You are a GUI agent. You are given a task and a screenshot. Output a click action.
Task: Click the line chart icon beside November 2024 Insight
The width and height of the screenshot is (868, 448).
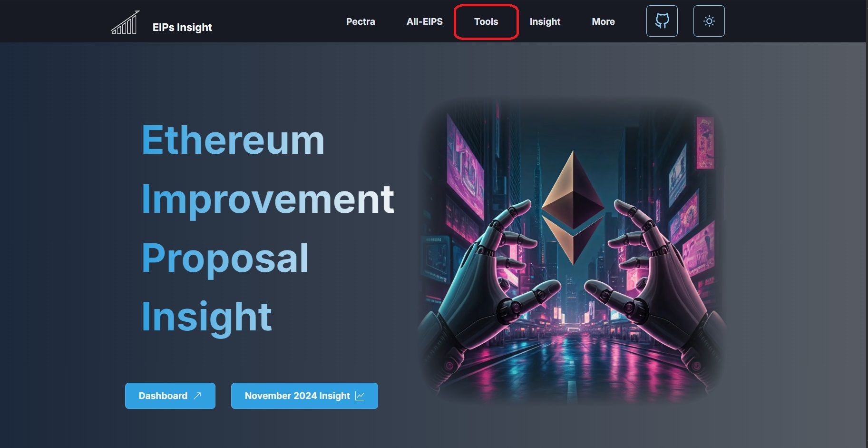360,396
